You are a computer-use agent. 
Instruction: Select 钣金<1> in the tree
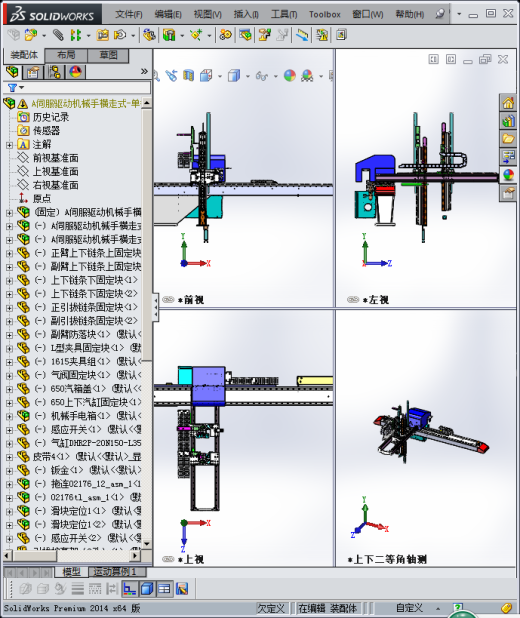click(67, 470)
